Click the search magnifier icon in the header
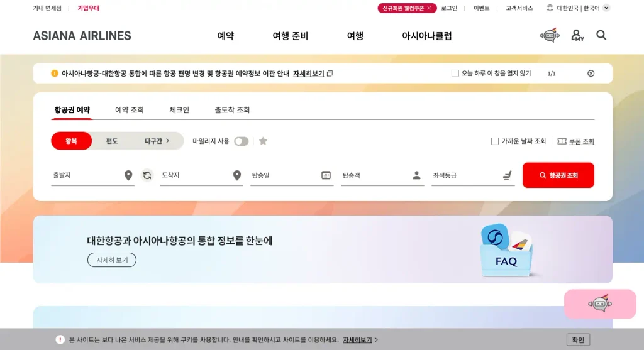This screenshot has height=350, width=644. tap(601, 35)
